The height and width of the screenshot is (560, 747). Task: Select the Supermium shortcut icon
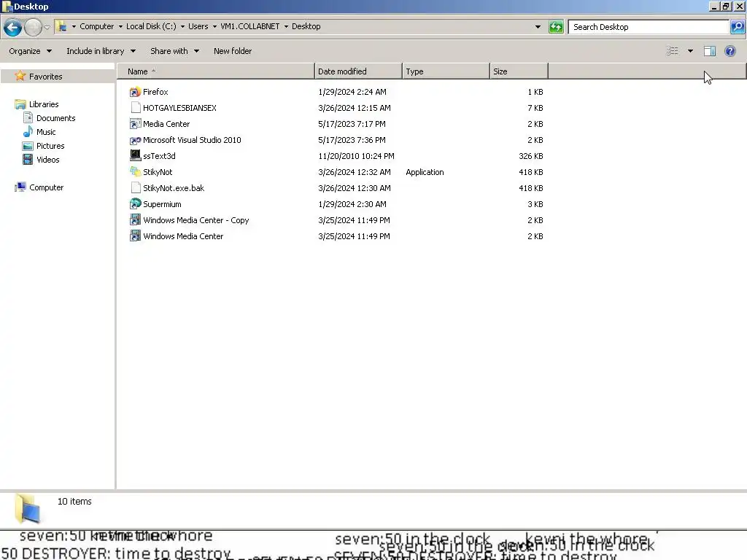[x=135, y=204]
